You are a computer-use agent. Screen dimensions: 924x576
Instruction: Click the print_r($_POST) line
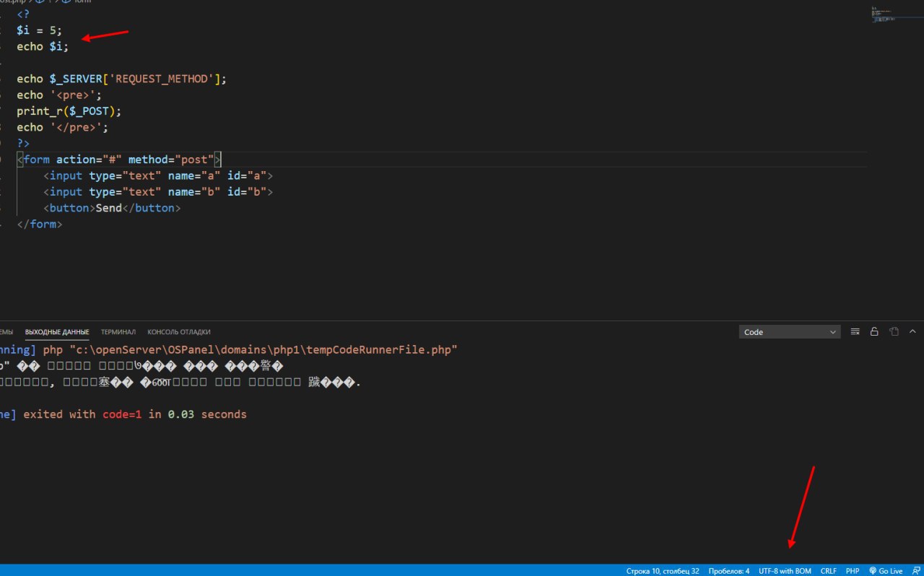pyautogui.click(x=69, y=111)
